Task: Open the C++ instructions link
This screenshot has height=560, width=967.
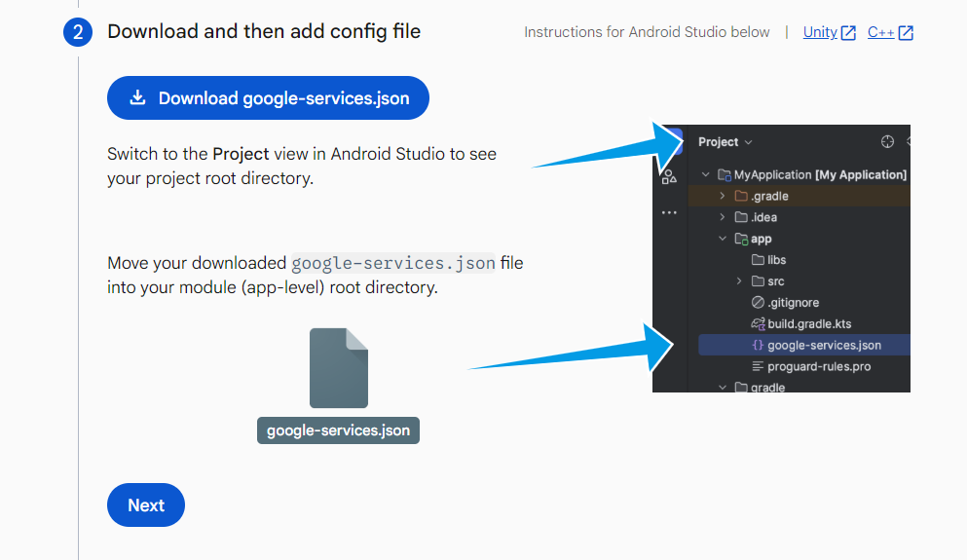Action: (890, 32)
